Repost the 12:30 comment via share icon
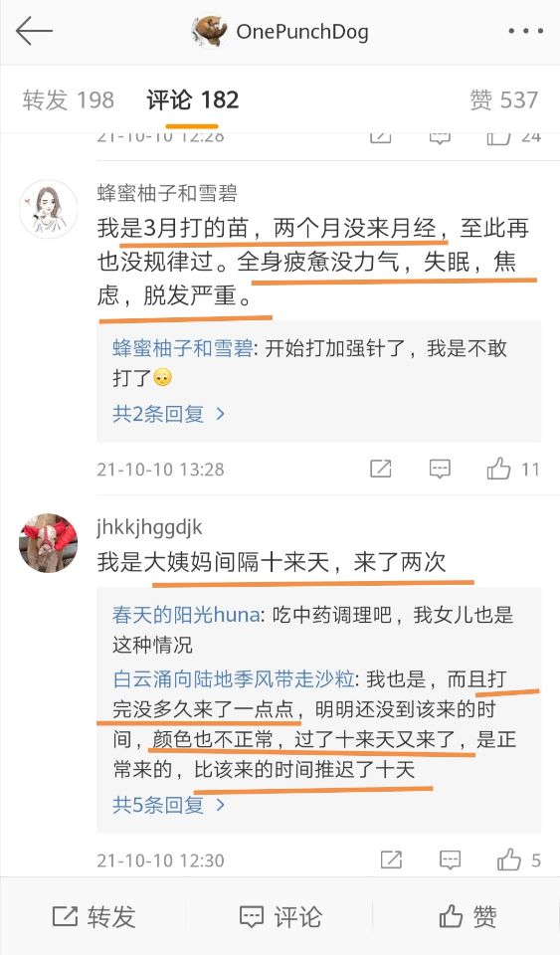This screenshot has height=955, width=560. [391, 859]
